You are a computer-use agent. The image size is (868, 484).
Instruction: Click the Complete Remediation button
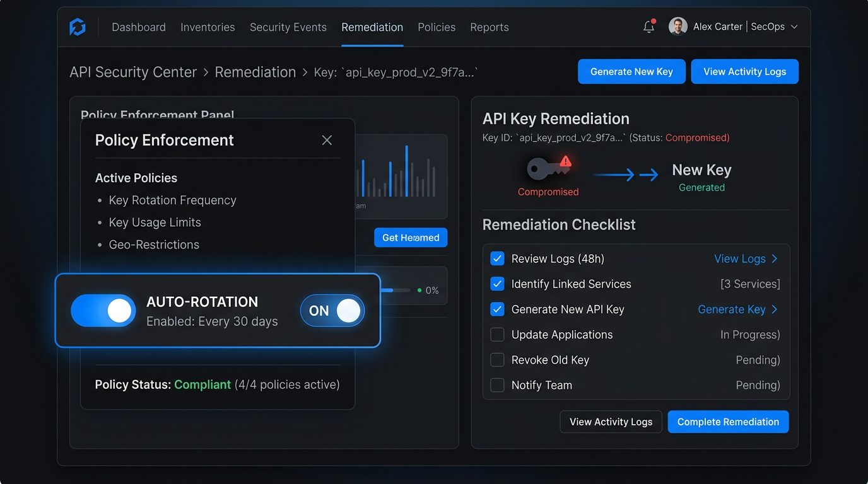(728, 422)
